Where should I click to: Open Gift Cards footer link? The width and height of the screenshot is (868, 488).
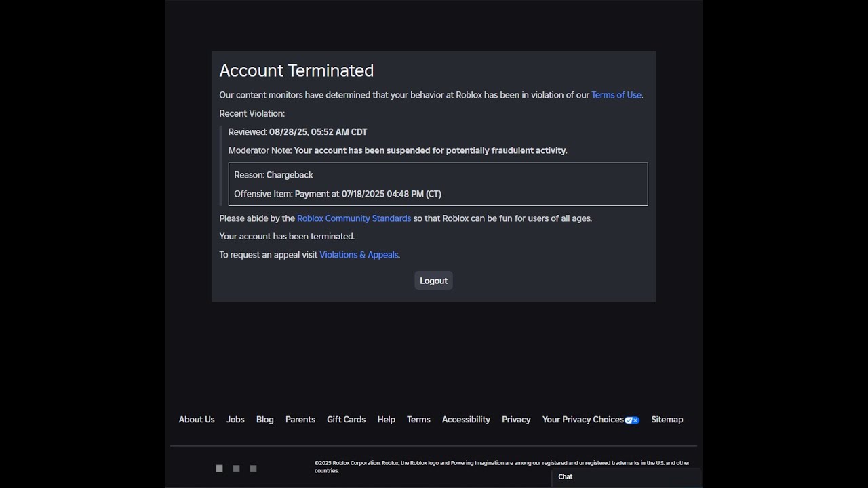[346, 420]
